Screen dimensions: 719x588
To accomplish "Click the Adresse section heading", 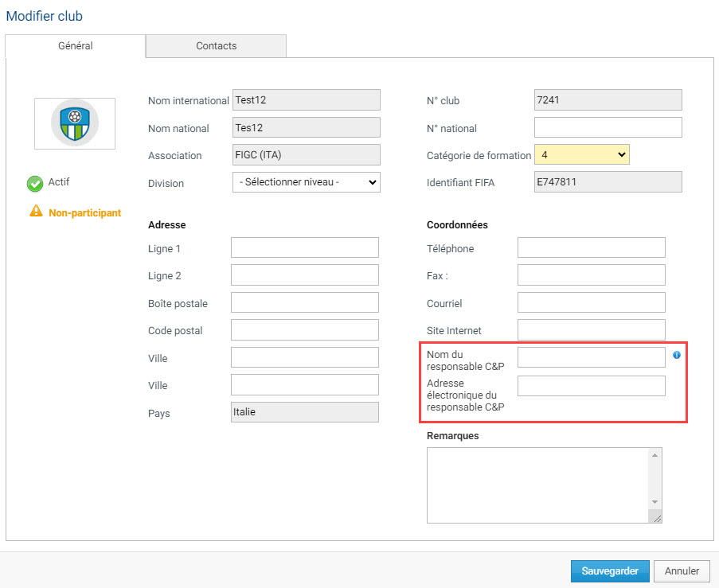I will coord(167,225).
